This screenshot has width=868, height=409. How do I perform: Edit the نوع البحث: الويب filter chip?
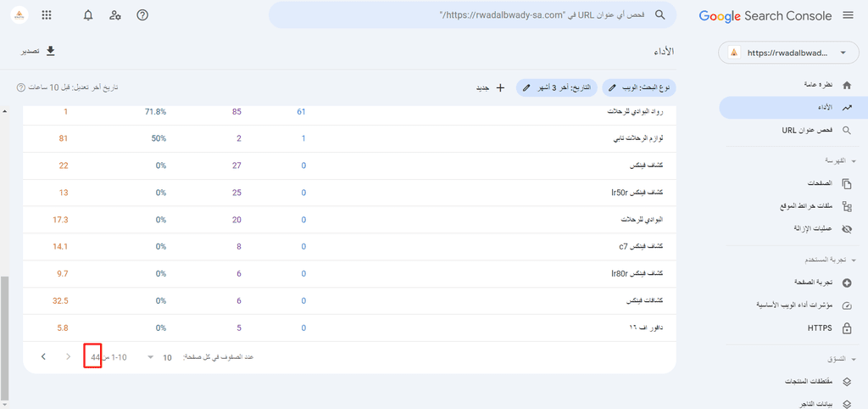[x=639, y=87]
